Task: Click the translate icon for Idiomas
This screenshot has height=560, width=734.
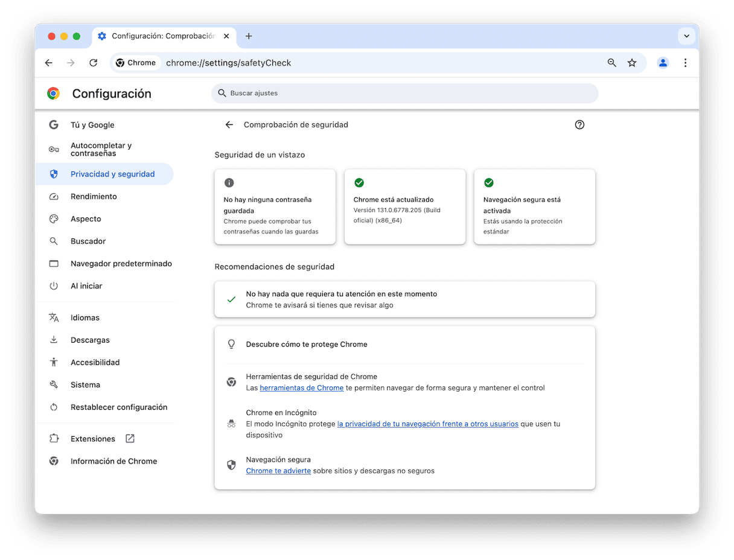Action: 54,317
